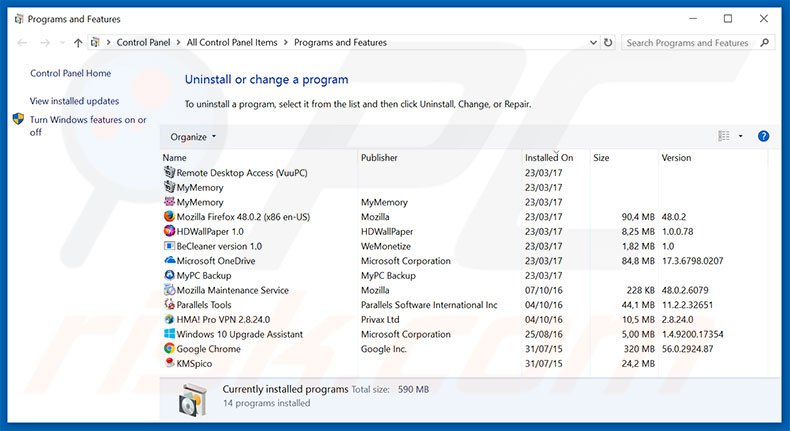Select the MyPC Backup entry name
The width and height of the screenshot is (790, 431).
[204, 275]
